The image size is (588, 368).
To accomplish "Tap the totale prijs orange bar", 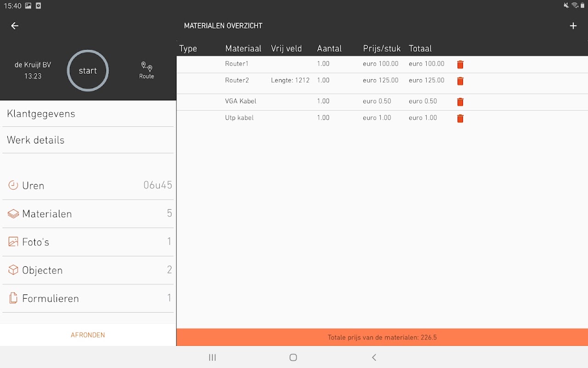I will coord(382,337).
